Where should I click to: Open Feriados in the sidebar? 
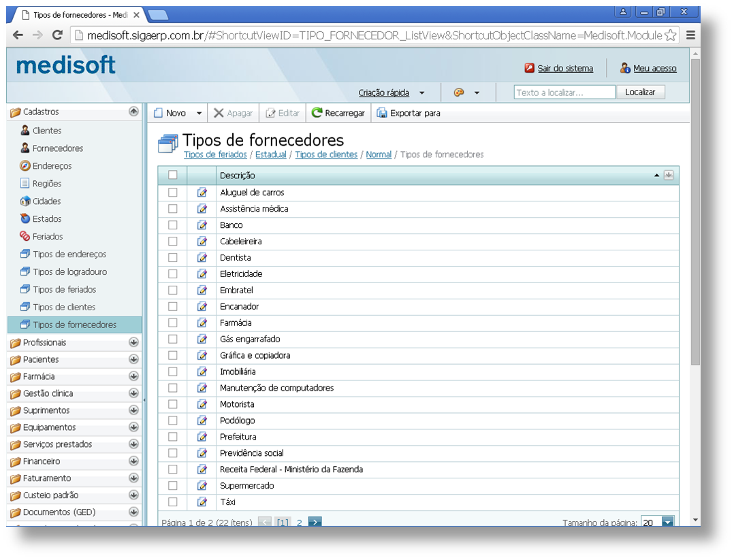[47, 237]
